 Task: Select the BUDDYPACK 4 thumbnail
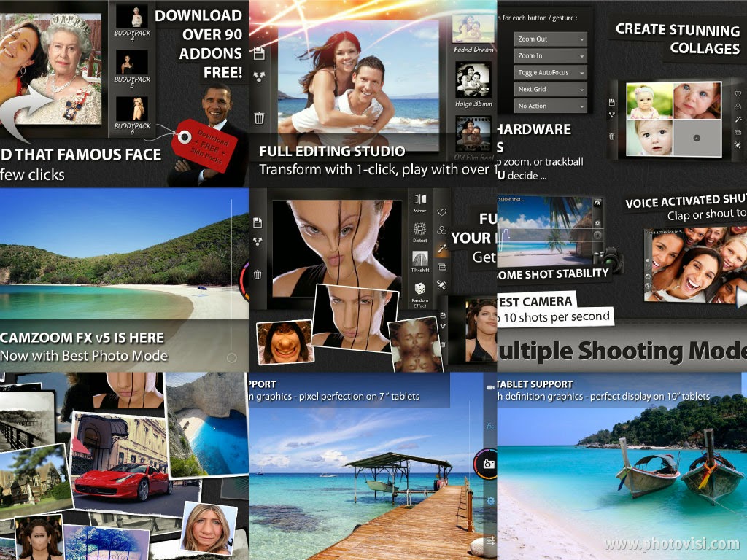[132, 17]
